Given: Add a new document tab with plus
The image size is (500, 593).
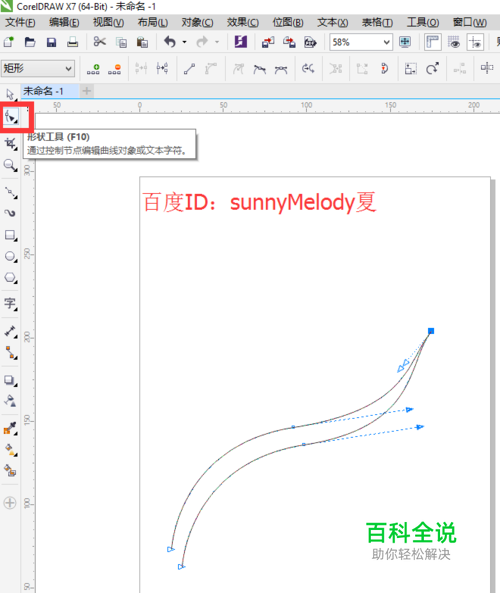Looking at the screenshot, I should [87, 91].
